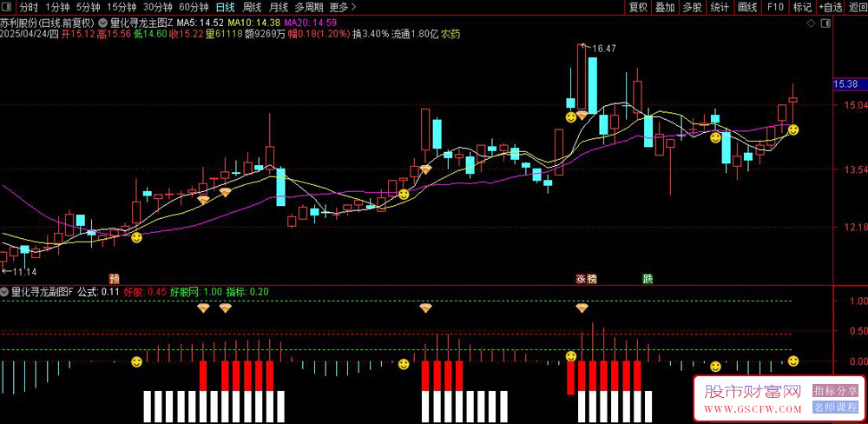Viewport: 868px width, 424px height.
Task: Select the 30分钟 period tab
Action: point(158,7)
